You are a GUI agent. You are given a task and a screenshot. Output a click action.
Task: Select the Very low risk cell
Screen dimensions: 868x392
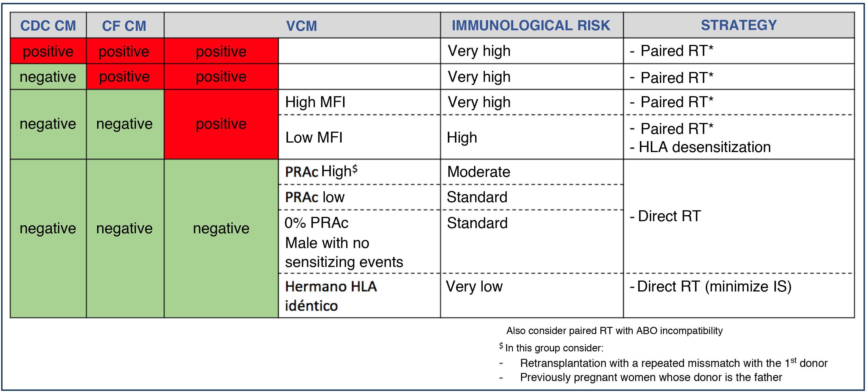click(474, 287)
